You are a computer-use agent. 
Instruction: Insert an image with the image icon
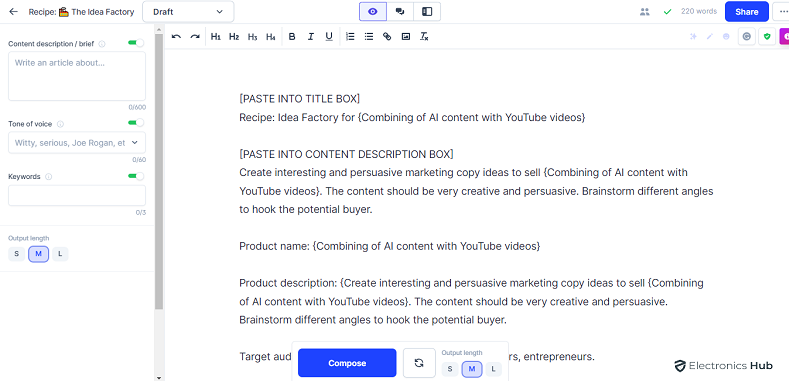click(406, 37)
